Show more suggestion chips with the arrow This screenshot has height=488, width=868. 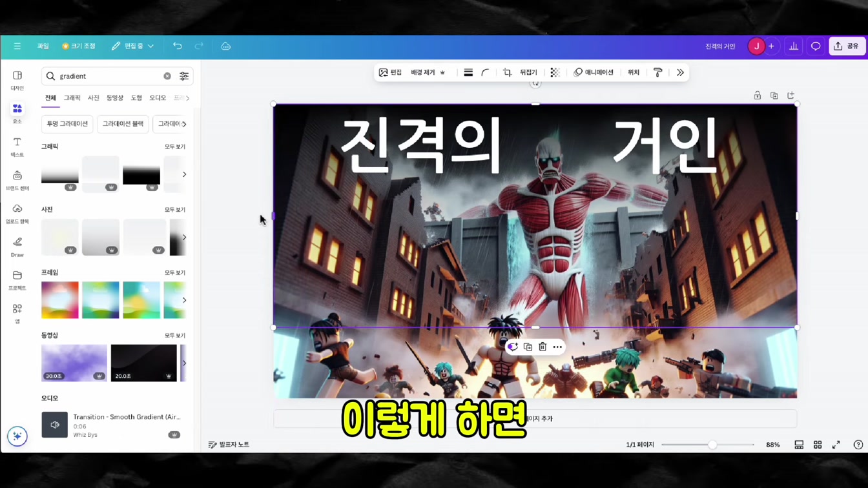pos(184,124)
